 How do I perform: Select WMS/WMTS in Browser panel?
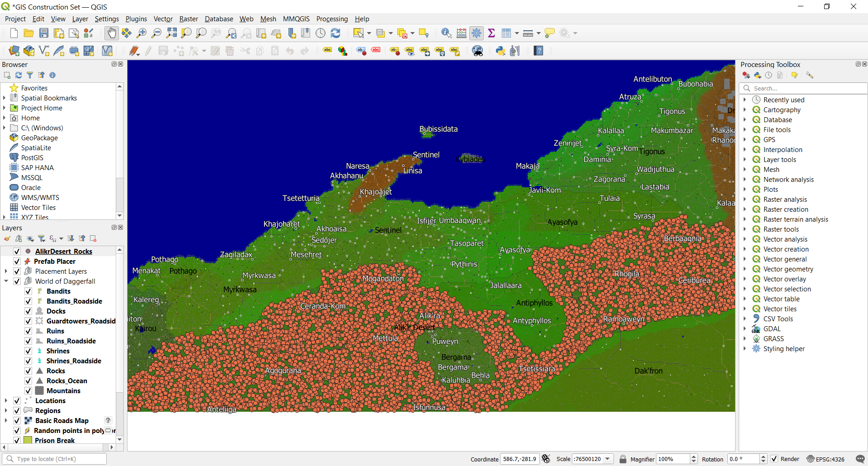pyautogui.click(x=40, y=198)
